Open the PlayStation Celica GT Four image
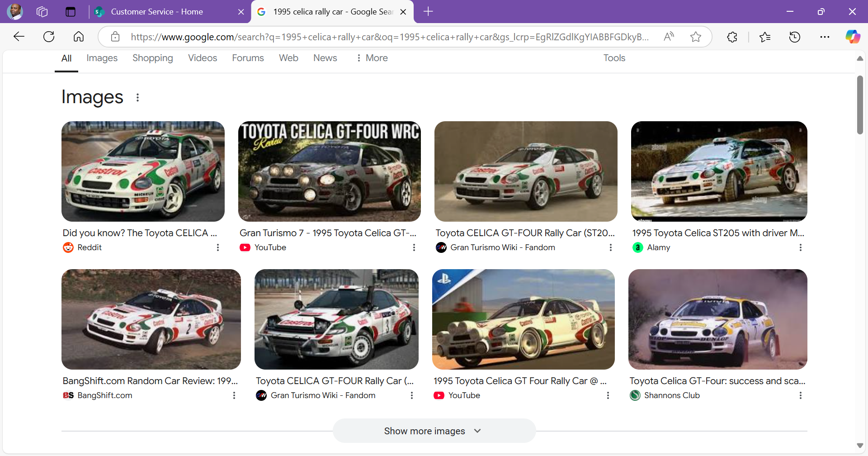 tap(524, 319)
